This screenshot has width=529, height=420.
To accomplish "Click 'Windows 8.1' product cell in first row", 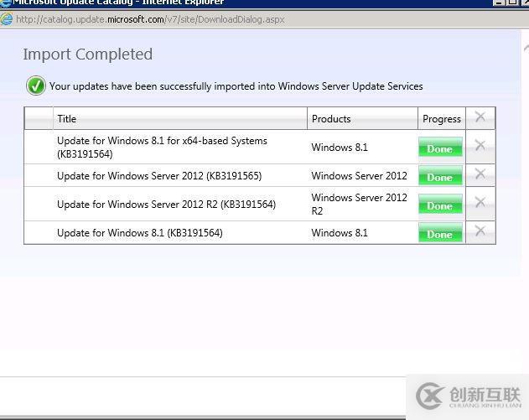I will click(x=340, y=148).
